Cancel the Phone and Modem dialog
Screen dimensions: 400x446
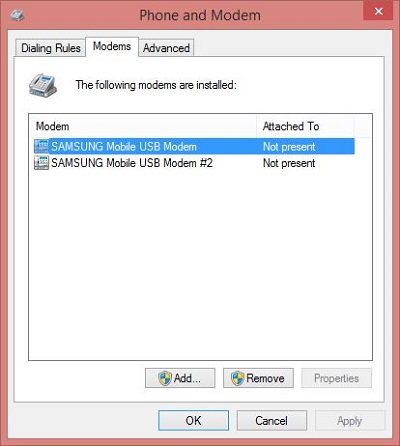pos(272,420)
